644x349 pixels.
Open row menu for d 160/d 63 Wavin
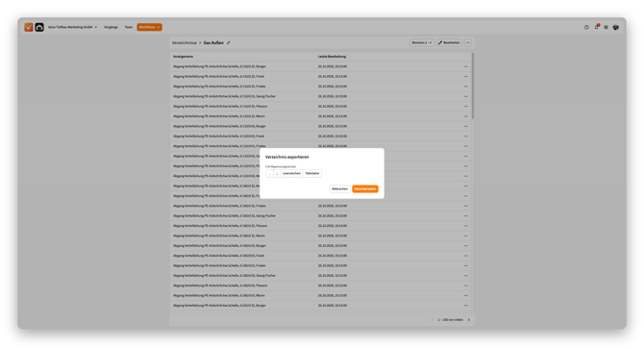[466, 295]
